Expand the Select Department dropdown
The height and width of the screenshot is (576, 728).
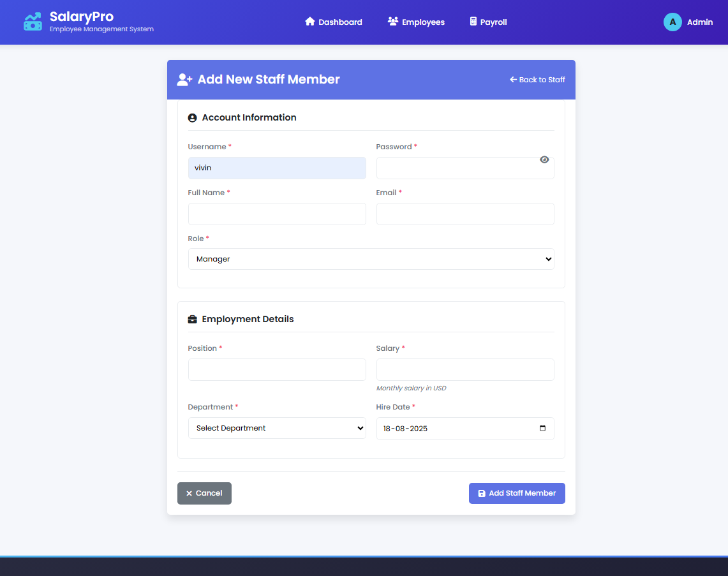277,428
